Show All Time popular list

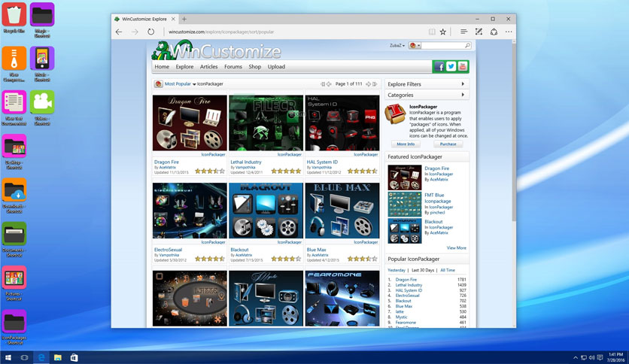pyautogui.click(x=448, y=270)
